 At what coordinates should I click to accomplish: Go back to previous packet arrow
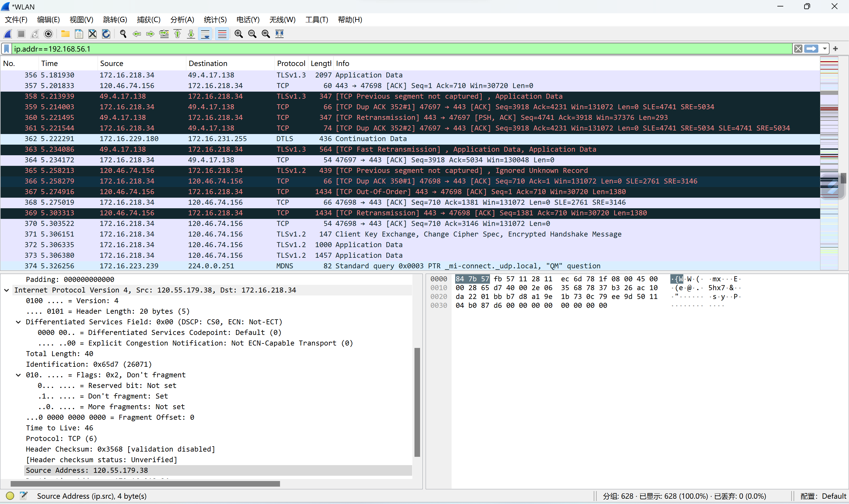[x=136, y=34]
